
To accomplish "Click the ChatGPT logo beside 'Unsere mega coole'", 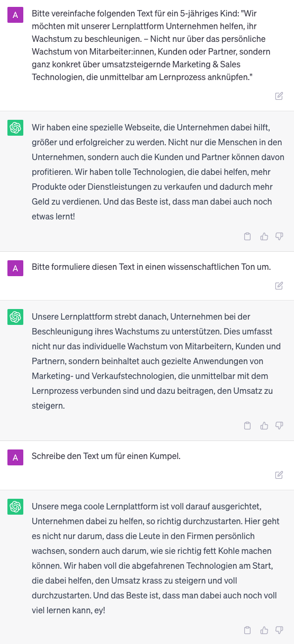I will tap(15, 506).
